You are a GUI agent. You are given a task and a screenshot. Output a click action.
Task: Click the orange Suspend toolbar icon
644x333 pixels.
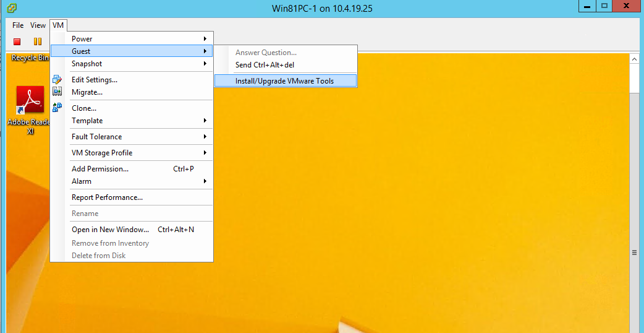pos(37,41)
